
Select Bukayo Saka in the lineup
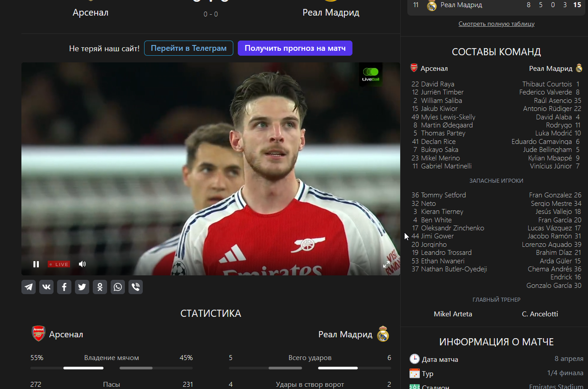pos(439,150)
